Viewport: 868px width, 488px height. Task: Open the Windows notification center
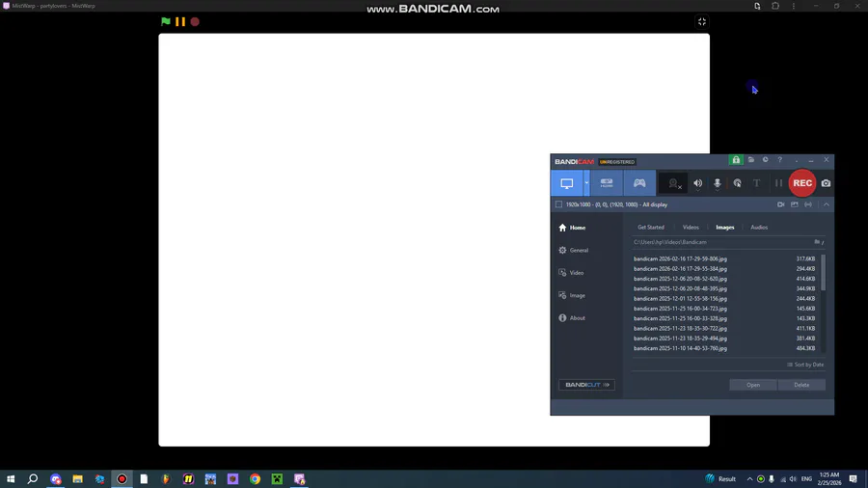point(854,479)
